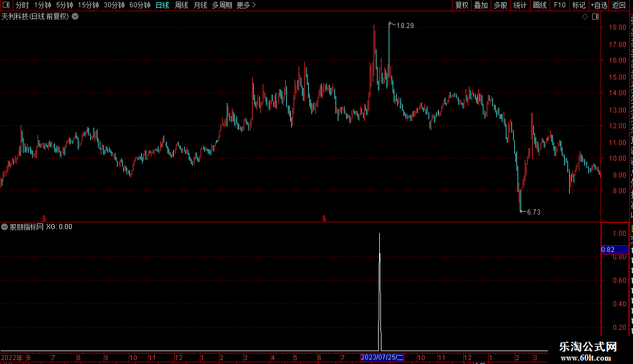Open the 画线 drawing tools

pos(540,5)
